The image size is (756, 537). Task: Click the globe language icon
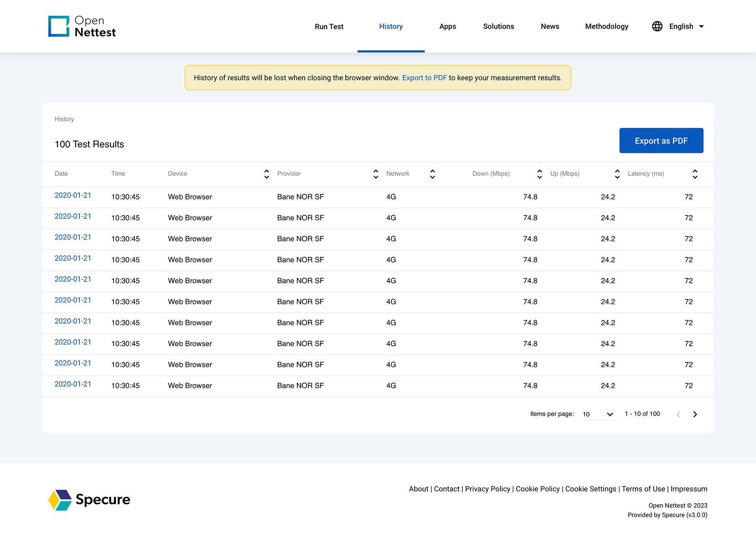click(657, 26)
